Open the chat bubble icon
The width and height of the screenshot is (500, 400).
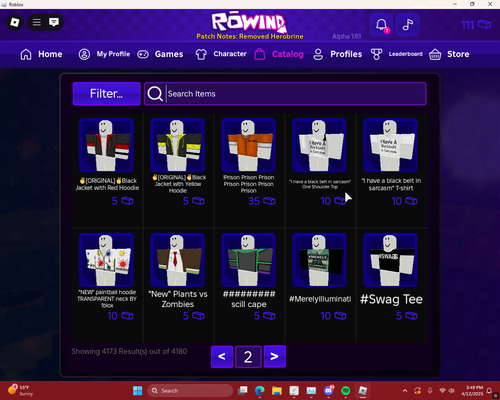(54, 22)
